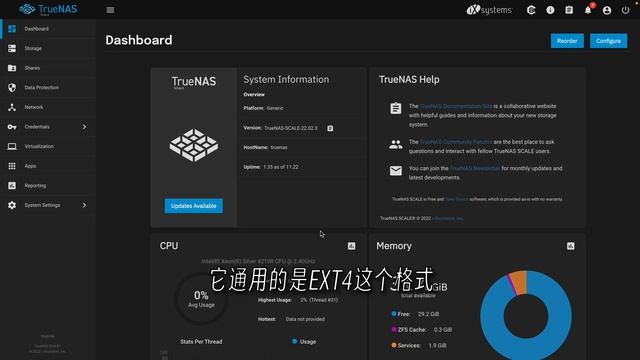Click the CPU 0% Avg Usage gauge
The width and height of the screenshot is (640, 360).
[201, 299]
